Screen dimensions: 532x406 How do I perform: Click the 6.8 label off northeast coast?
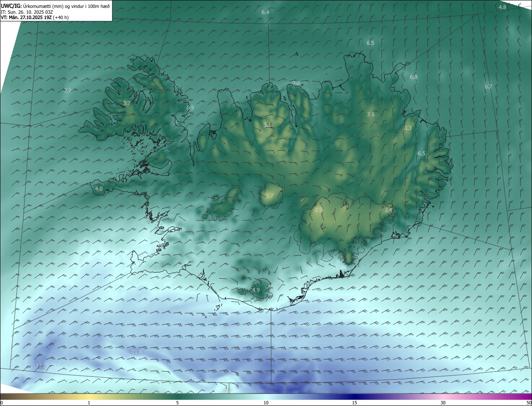click(414, 77)
